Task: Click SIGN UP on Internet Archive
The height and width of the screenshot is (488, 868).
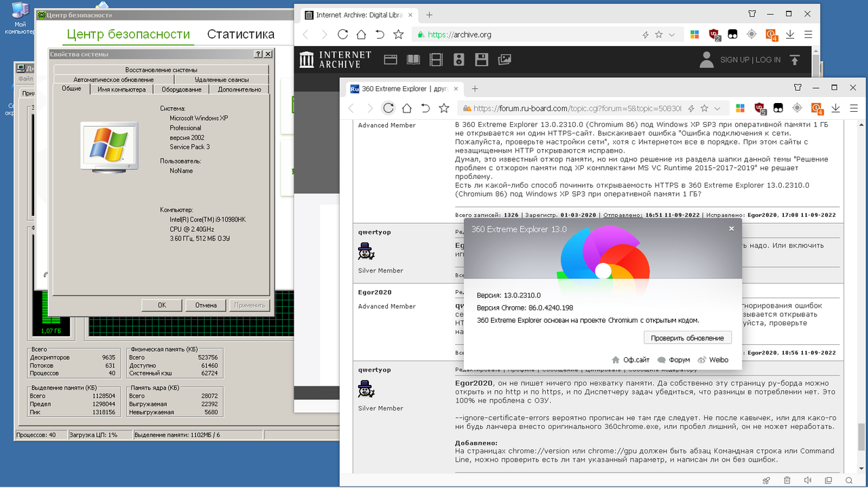Action: pos(734,60)
